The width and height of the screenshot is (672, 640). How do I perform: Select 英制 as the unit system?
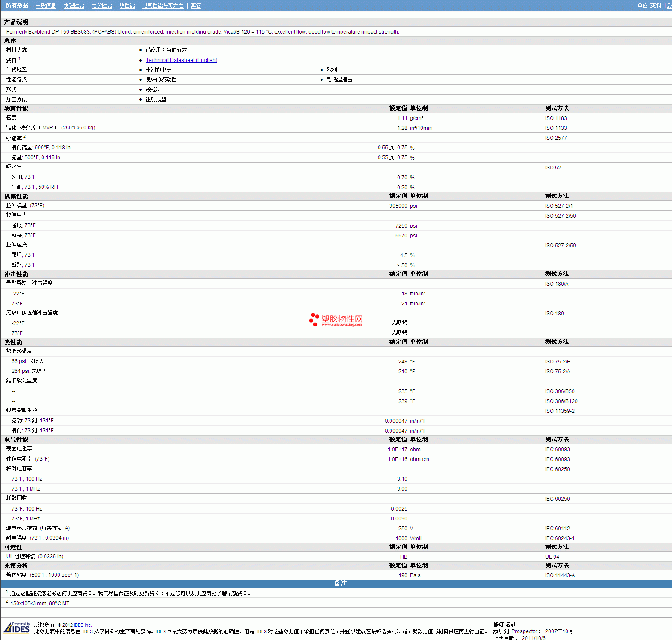click(x=656, y=6)
